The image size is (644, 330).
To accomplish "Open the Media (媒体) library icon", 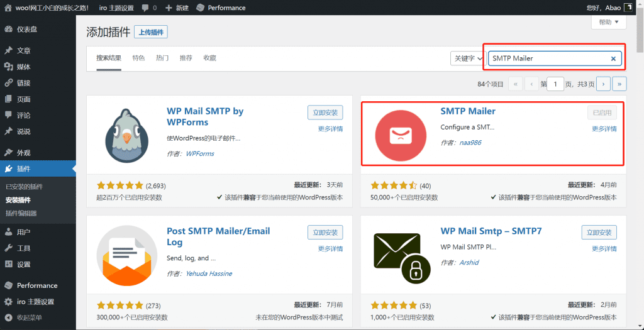I will (x=8, y=67).
